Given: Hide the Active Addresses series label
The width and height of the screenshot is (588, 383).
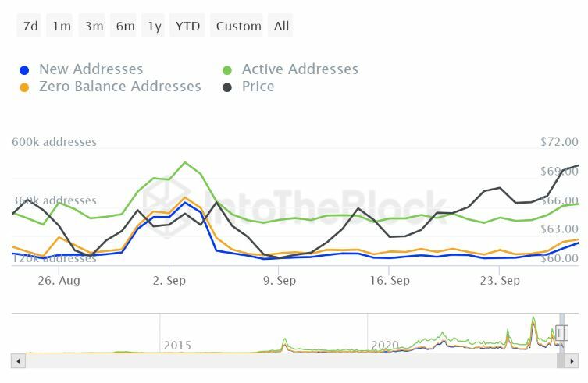Looking at the screenshot, I should [x=300, y=69].
